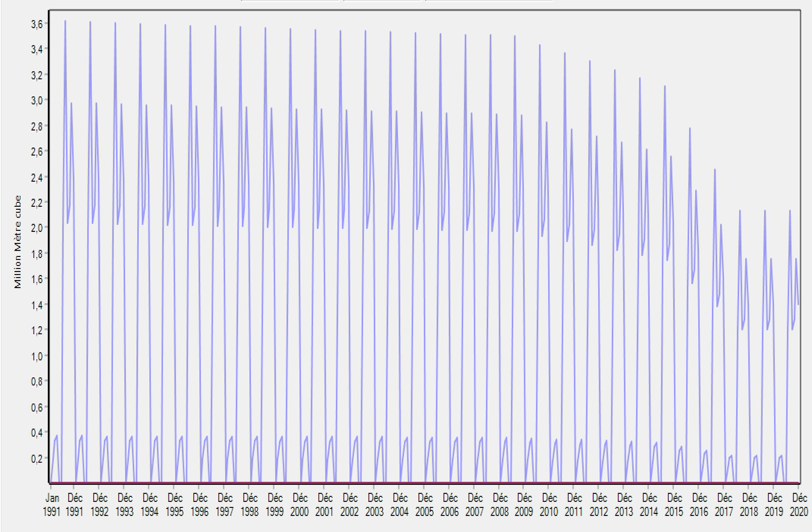
Task: Click the 2,8 y-axis tick label
Action: click(37, 127)
